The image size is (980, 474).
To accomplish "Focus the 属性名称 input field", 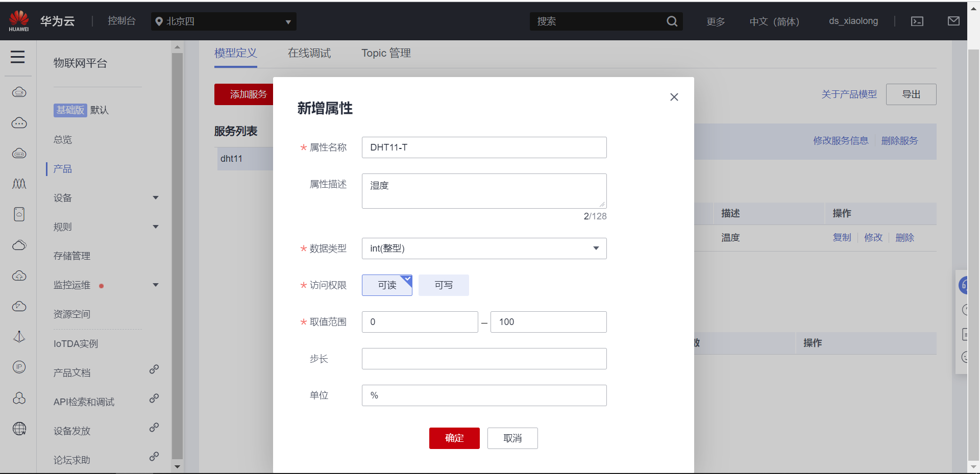I will (x=484, y=147).
